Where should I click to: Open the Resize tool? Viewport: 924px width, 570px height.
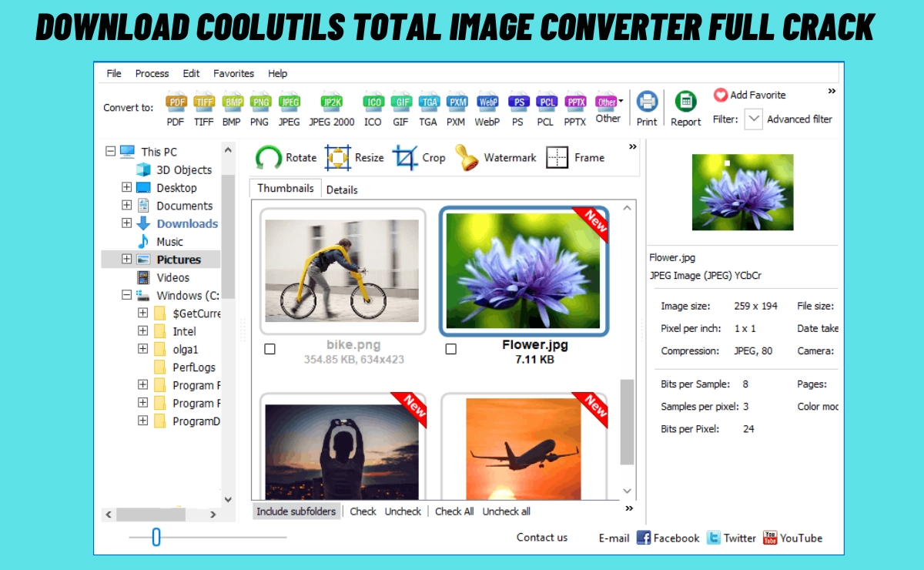pyautogui.click(x=354, y=157)
